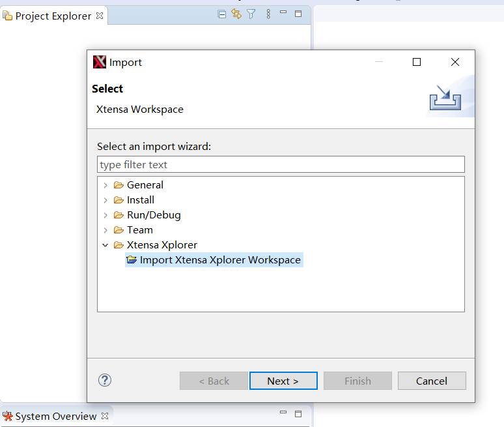Open Project Explorer view menu dots
Viewport: 504px width, 427px height.
(268, 14)
